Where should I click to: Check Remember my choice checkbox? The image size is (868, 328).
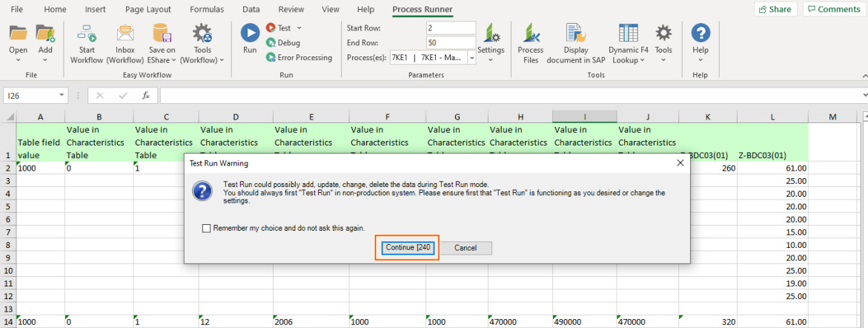(x=207, y=229)
